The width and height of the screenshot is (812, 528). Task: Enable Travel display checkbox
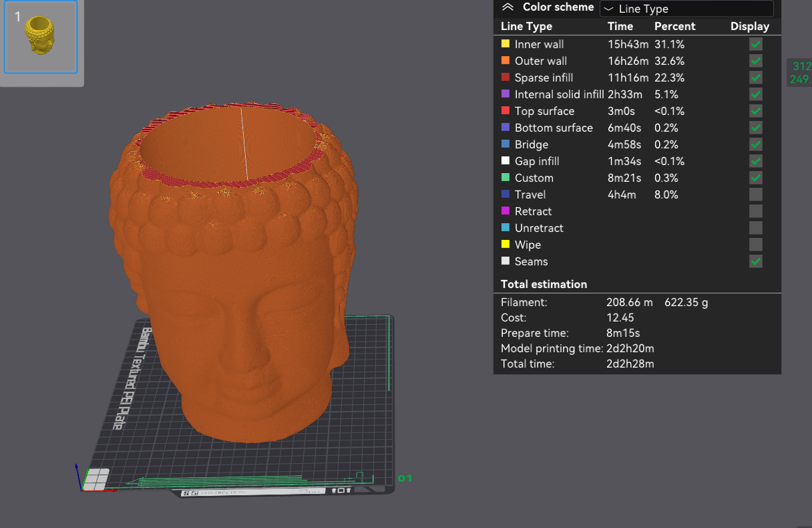coord(755,194)
